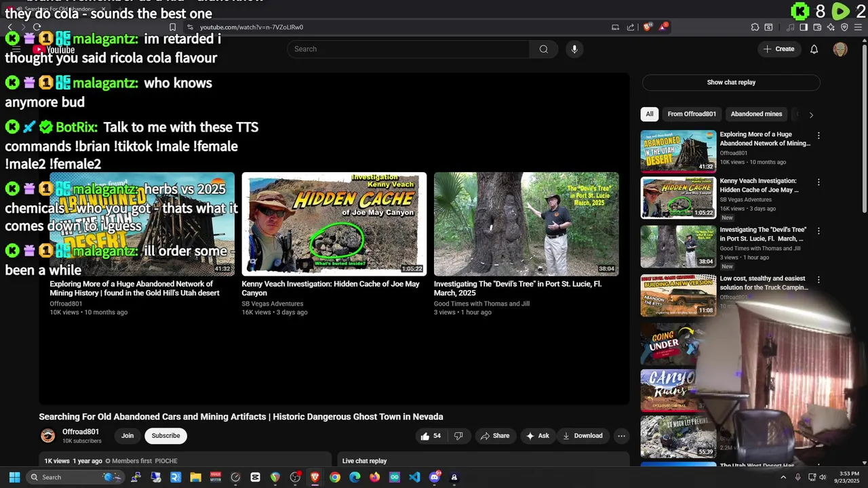
Task: Click the Windows taskbar Search box
Action: pos(76,477)
